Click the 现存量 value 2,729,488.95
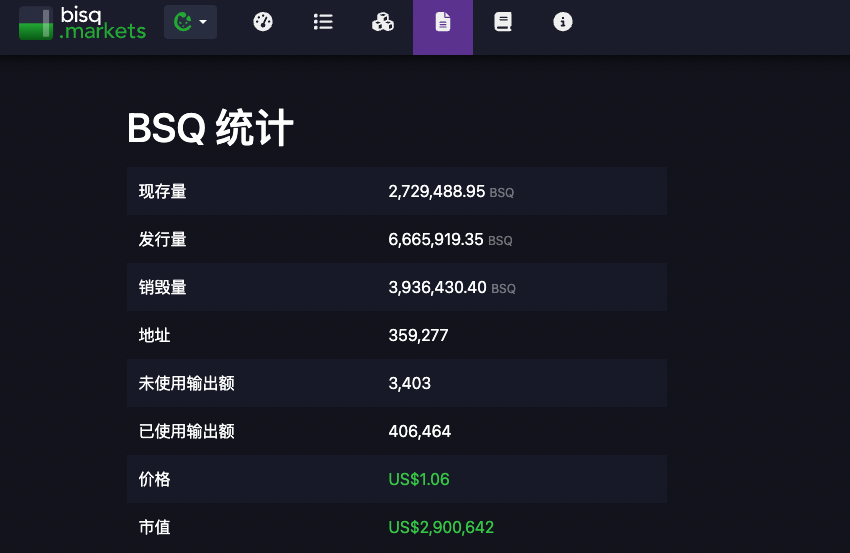The image size is (850, 553). pyautogui.click(x=436, y=191)
